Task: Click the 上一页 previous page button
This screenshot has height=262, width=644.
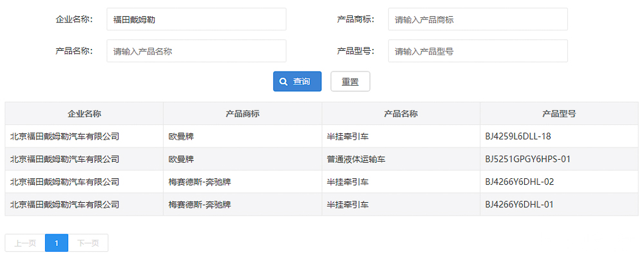Action: 25,243
